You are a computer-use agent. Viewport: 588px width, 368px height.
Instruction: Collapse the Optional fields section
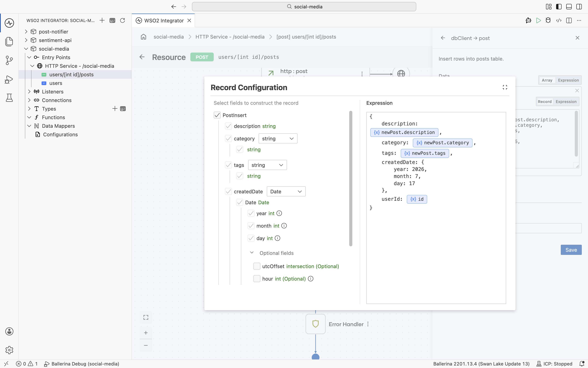[252, 253]
